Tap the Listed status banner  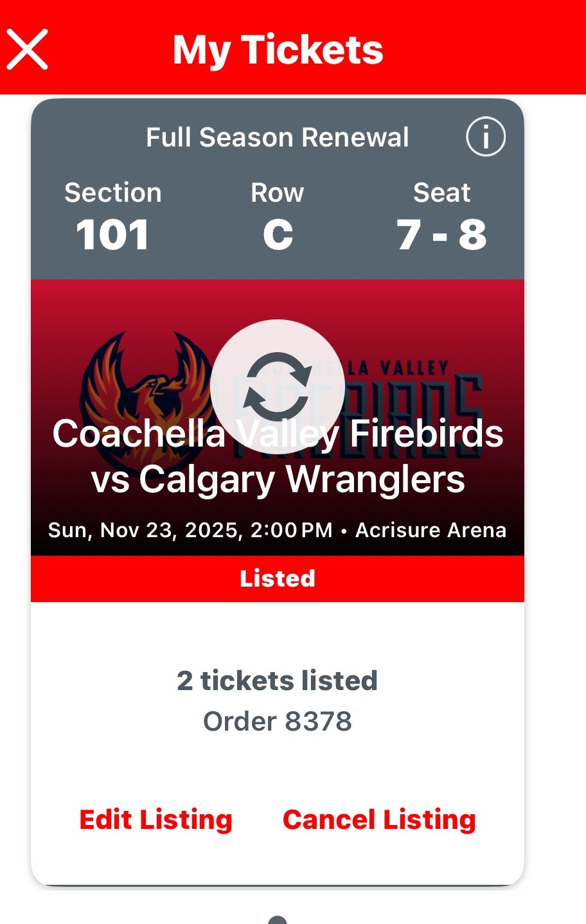[278, 578]
